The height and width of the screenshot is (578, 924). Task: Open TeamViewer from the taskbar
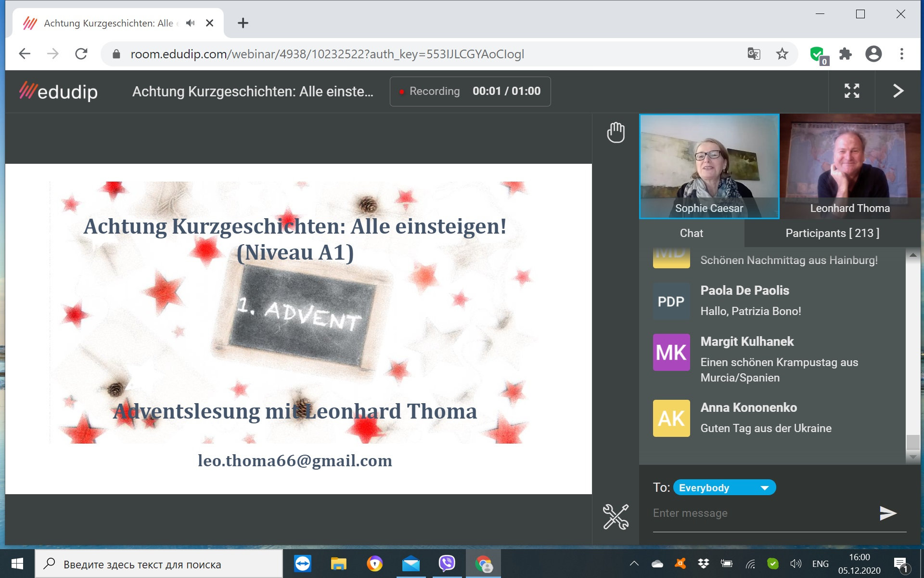(303, 564)
